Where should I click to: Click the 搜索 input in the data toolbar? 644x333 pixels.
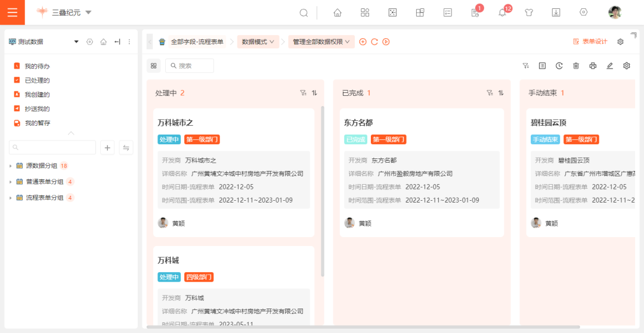(x=190, y=66)
